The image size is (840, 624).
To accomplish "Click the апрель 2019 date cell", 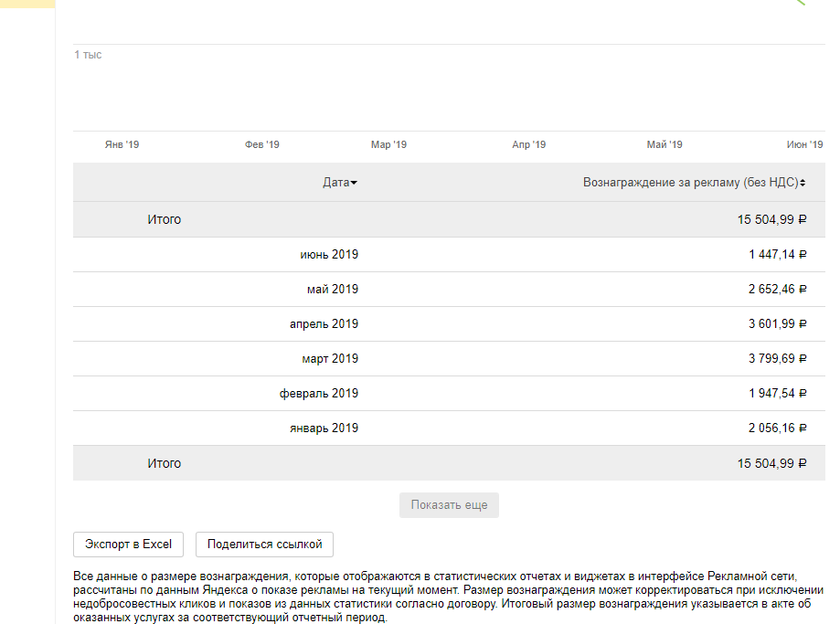I will 324,324.
